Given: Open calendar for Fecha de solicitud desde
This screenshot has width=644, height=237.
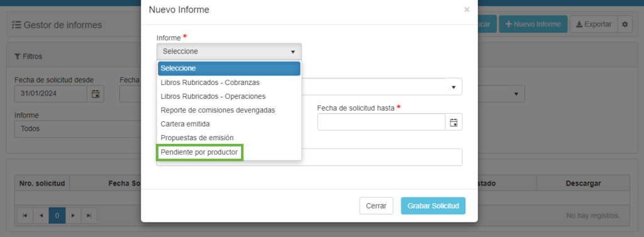Looking at the screenshot, I should 96,94.
